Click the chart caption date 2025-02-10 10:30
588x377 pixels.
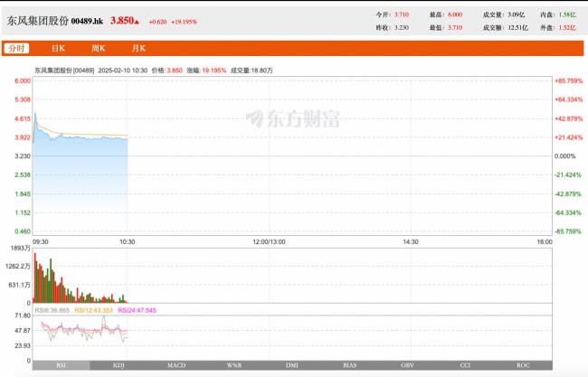click(x=123, y=71)
